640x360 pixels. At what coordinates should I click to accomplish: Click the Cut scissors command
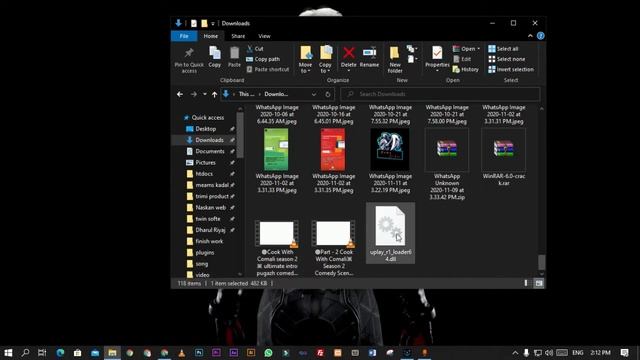[255, 49]
